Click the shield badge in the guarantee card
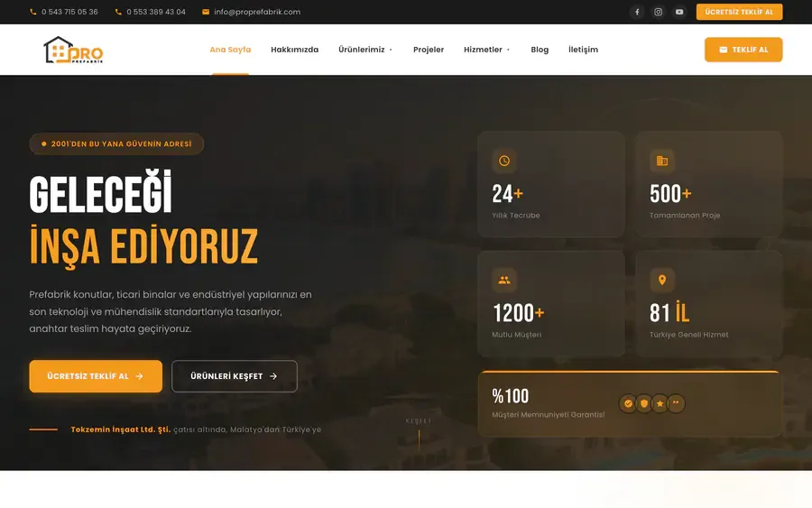 pos(644,403)
